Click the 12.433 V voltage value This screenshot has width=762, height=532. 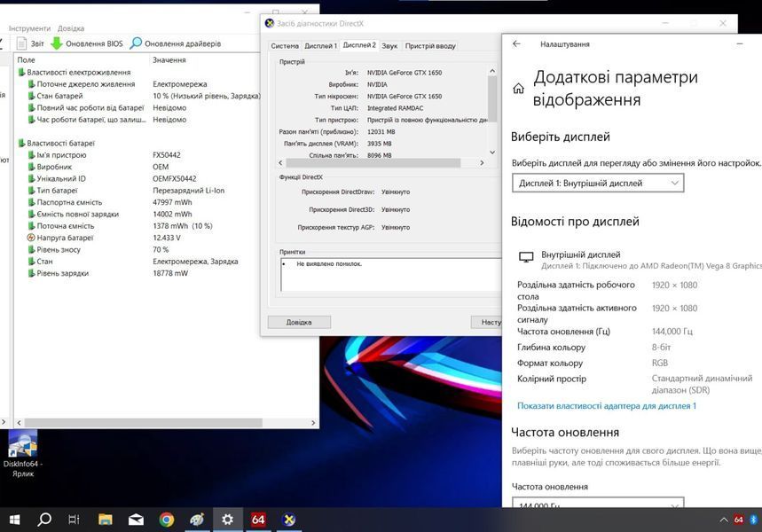point(167,238)
